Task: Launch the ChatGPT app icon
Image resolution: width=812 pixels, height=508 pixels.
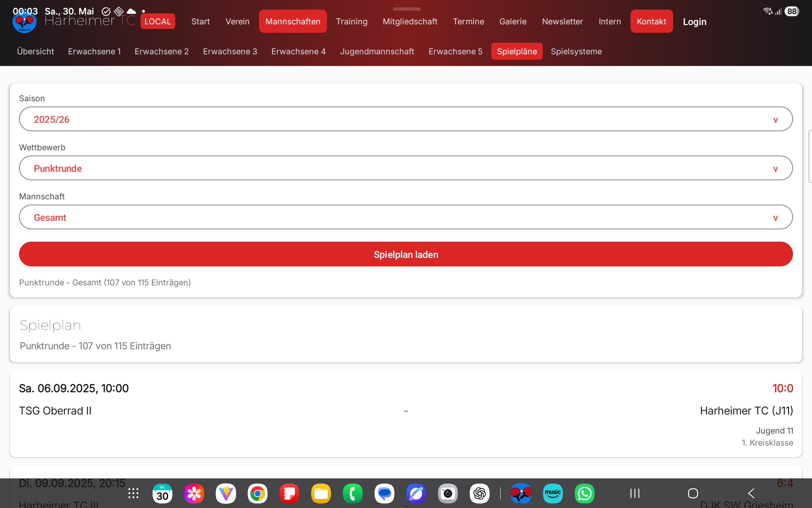Action: (479, 493)
